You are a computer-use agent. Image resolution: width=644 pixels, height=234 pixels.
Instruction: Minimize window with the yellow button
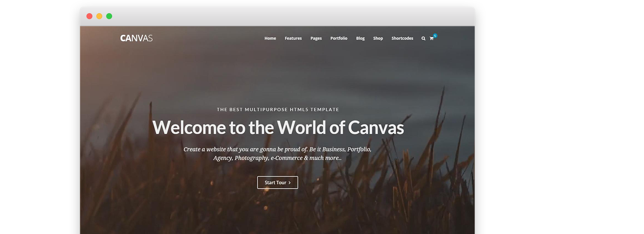pos(99,16)
